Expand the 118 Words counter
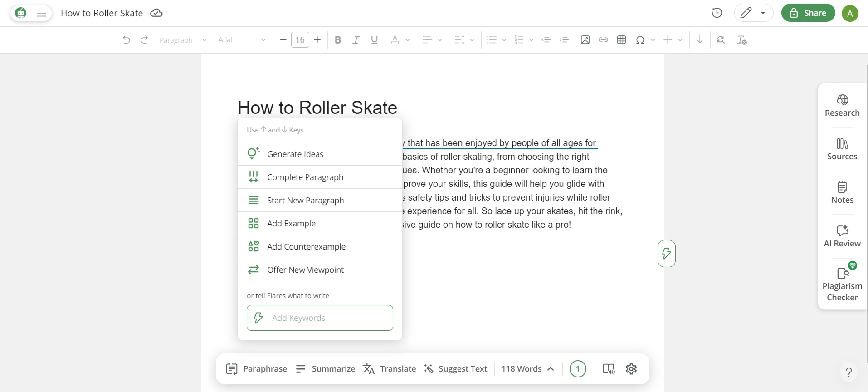Viewport: 868px width, 392px height. 528,368
